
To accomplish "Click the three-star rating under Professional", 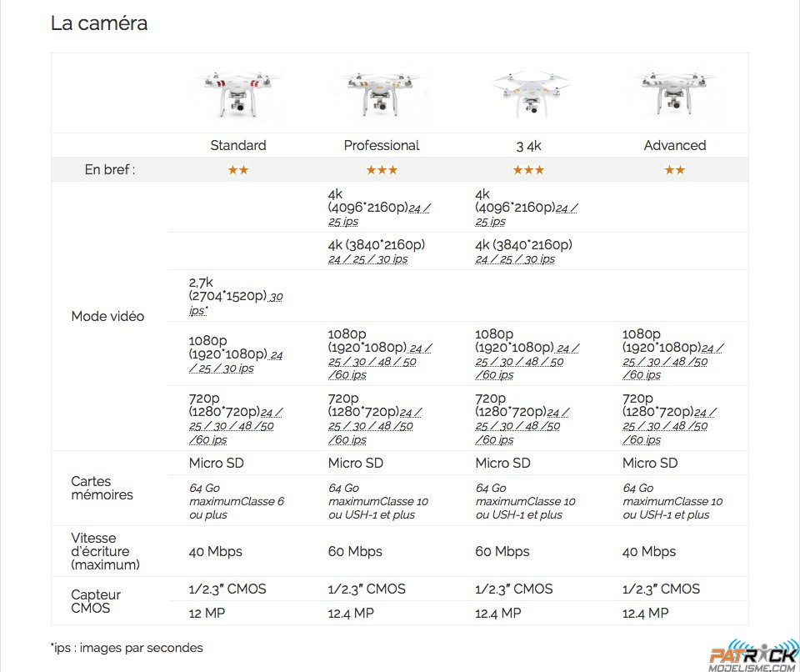I will tap(382, 169).
